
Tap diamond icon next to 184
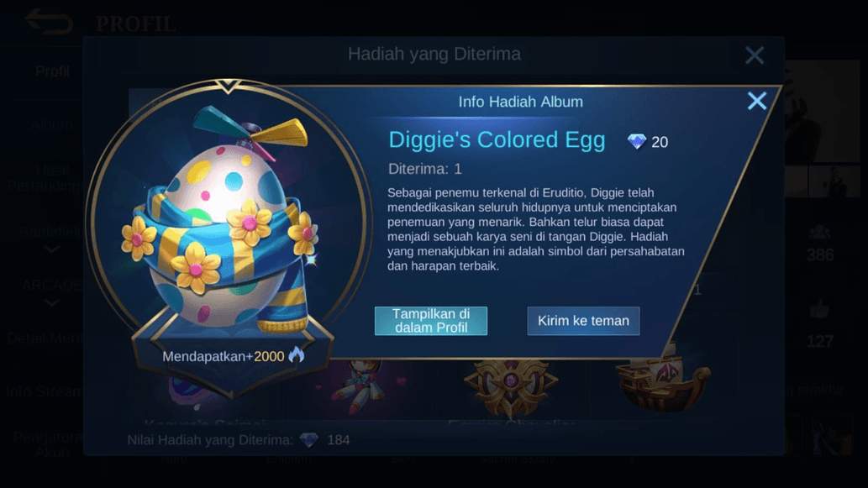tap(309, 440)
